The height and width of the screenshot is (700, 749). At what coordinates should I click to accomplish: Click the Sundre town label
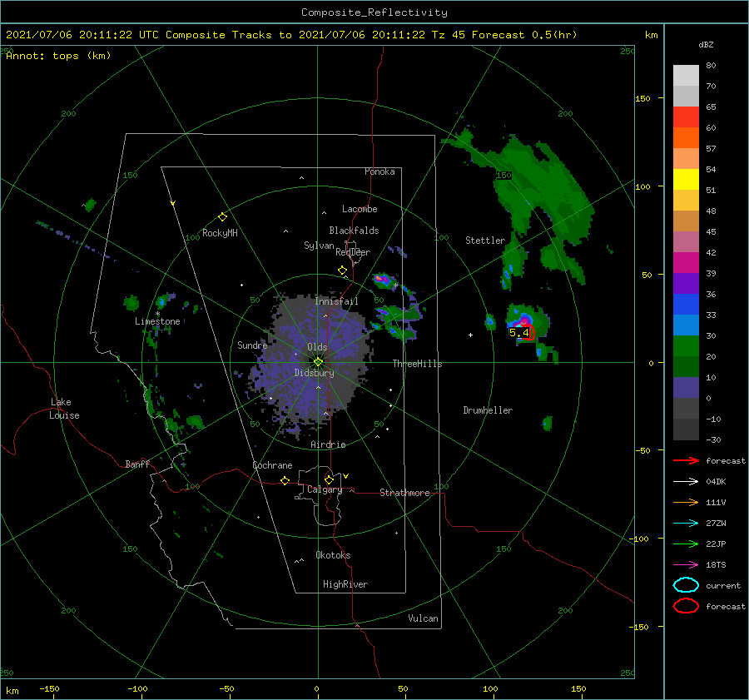click(252, 345)
